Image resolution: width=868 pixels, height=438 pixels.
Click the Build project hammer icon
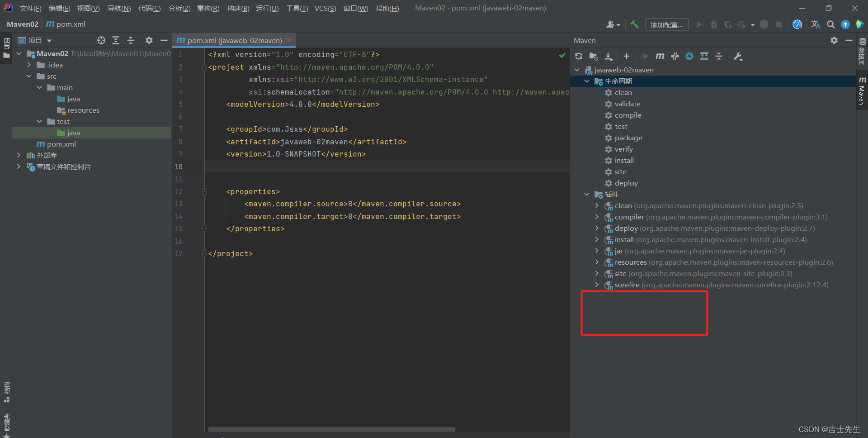634,24
